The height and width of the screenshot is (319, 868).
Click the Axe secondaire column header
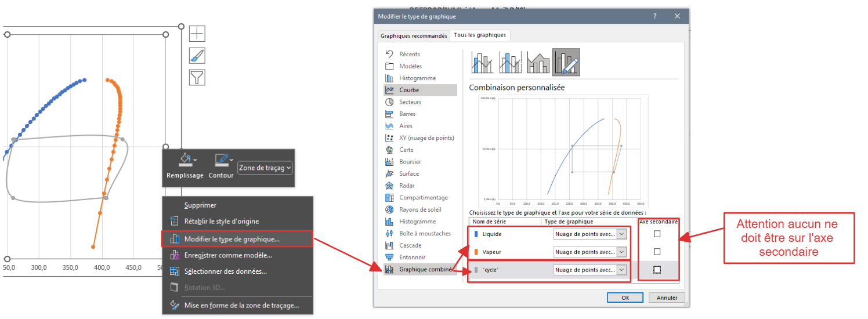click(x=658, y=222)
